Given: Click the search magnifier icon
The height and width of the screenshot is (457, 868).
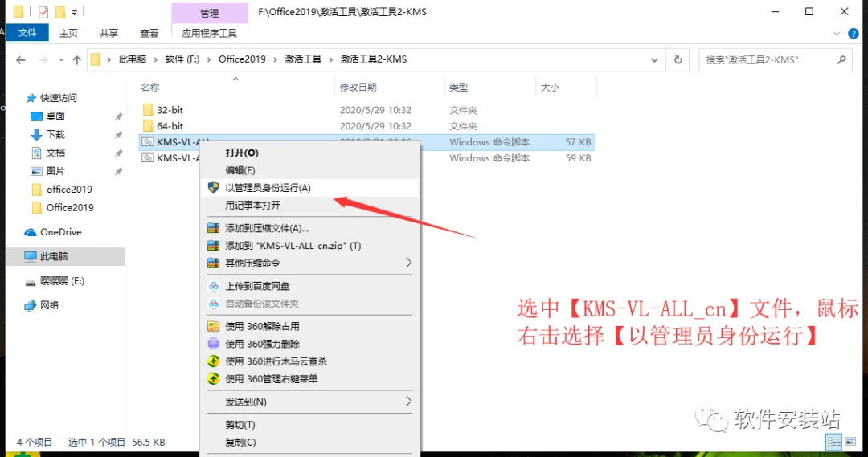Looking at the screenshot, I should click(x=841, y=59).
